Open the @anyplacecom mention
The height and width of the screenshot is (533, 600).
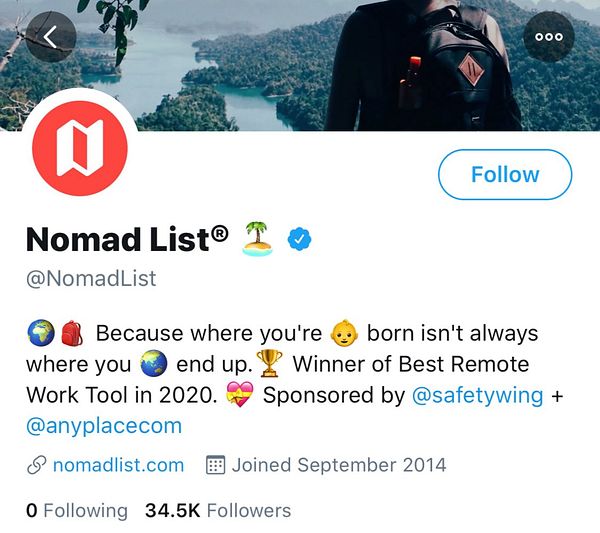click(x=104, y=426)
